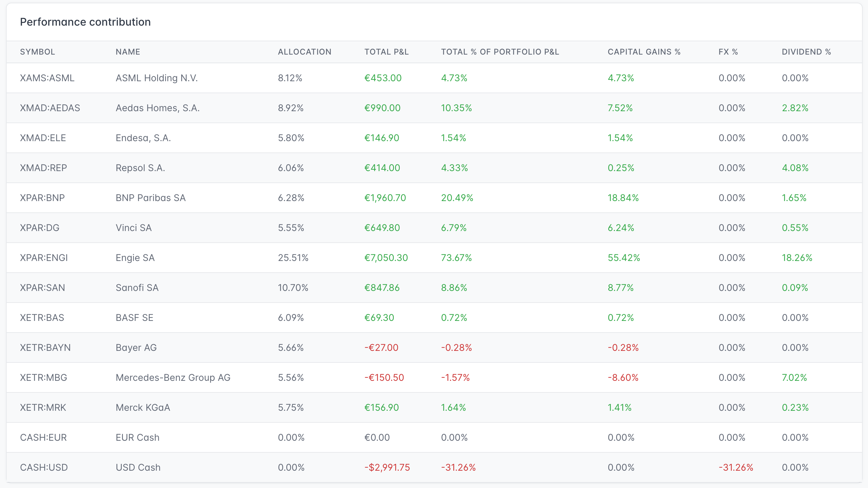Click the NAME column header
The height and width of the screenshot is (488, 868).
point(128,52)
